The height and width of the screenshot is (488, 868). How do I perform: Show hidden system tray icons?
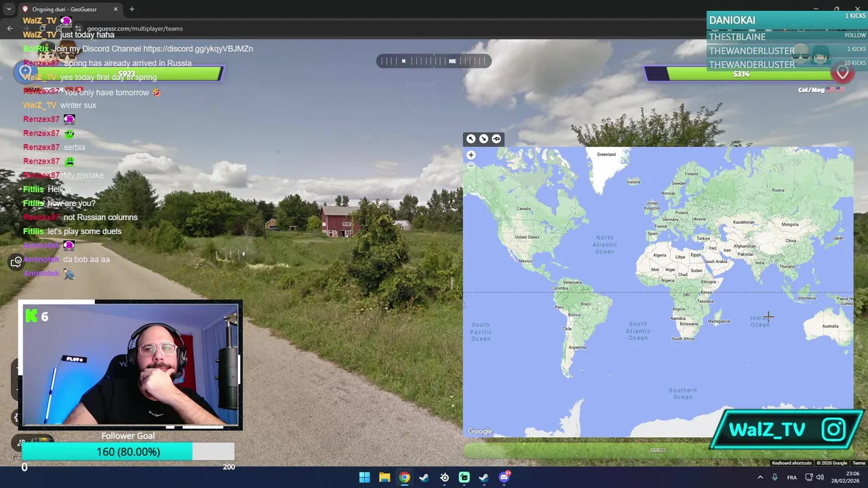(759, 478)
